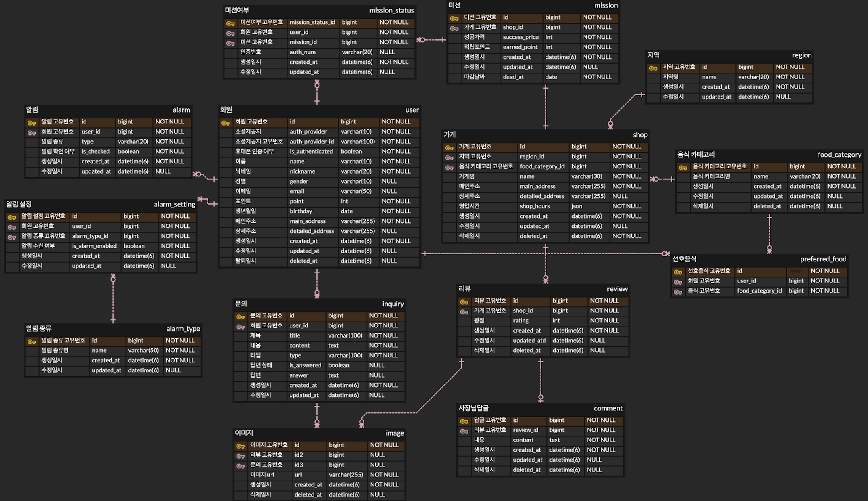Click the foreign key icon beside id3 in image table
This screenshot has width=868, height=501.
click(x=240, y=466)
